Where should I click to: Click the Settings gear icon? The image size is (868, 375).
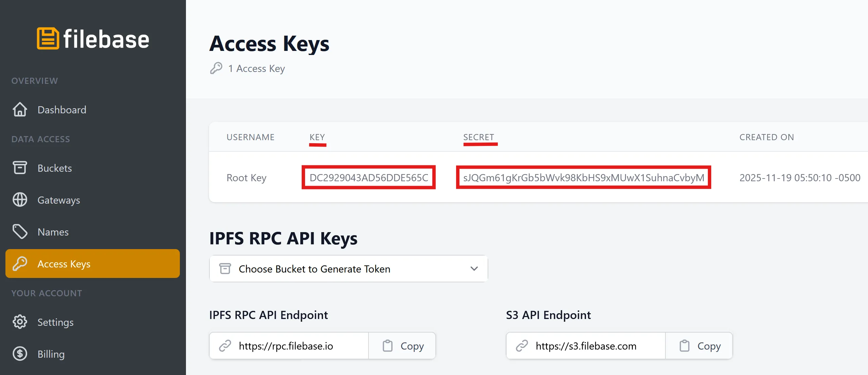[20, 322]
